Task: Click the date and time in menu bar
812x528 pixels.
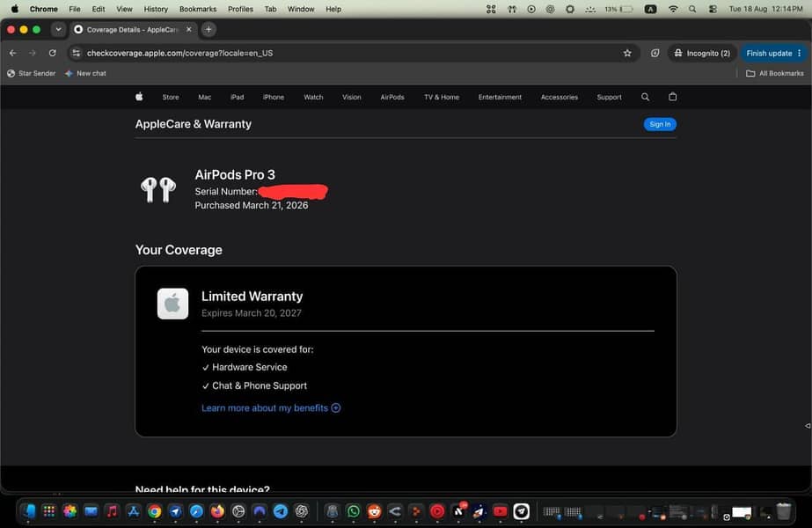Action: tap(765, 9)
